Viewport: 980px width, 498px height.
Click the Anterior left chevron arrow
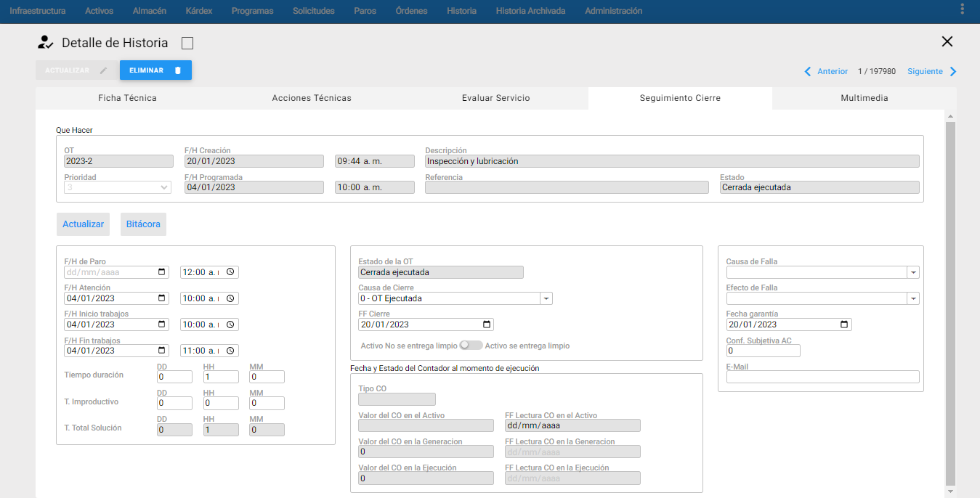point(808,71)
